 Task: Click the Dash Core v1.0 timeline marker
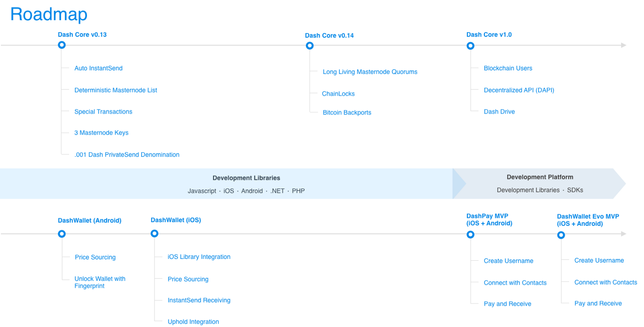click(470, 46)
